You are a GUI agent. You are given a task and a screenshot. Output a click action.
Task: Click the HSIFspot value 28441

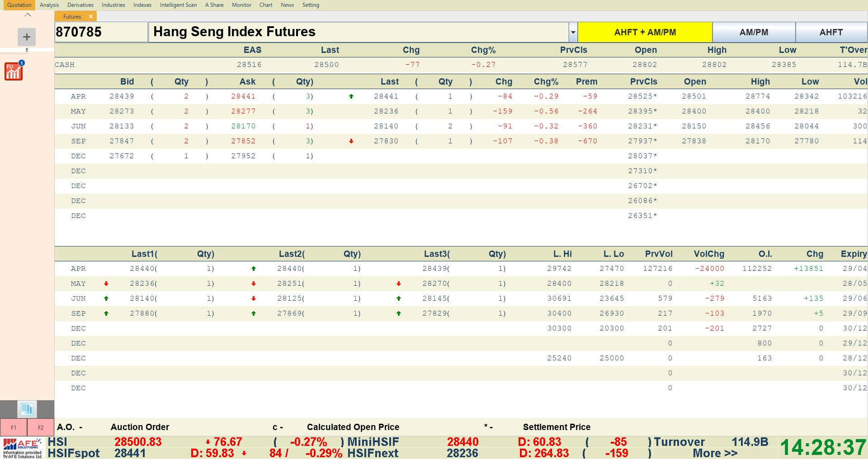[x=130, y=453]
